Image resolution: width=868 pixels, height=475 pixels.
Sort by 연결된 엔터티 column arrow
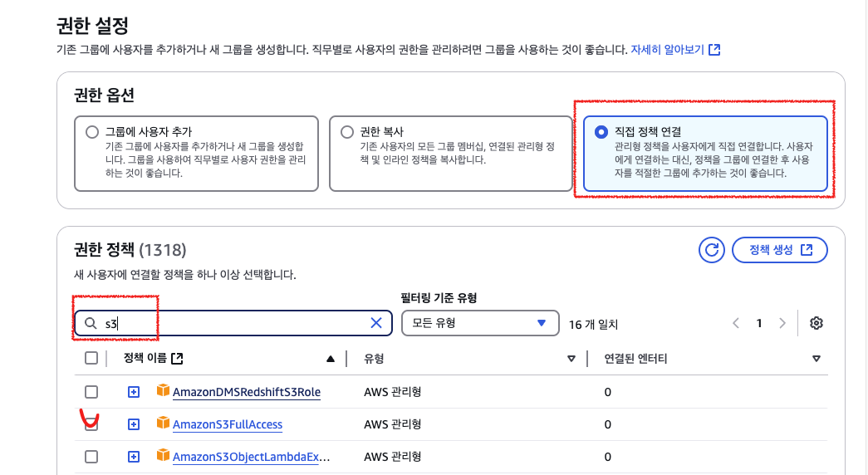point(816,359)
